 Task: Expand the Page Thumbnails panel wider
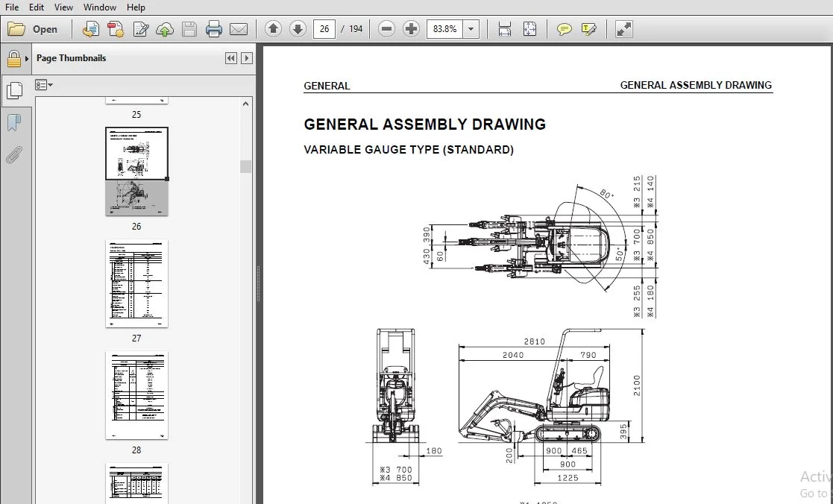click(x=247, y=58)
